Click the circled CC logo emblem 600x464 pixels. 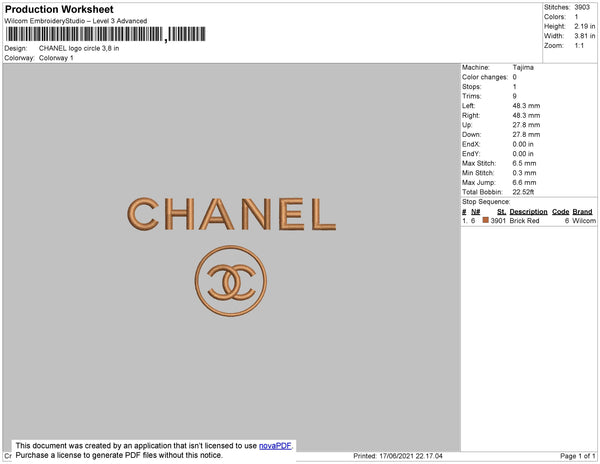tap(231, 281)
